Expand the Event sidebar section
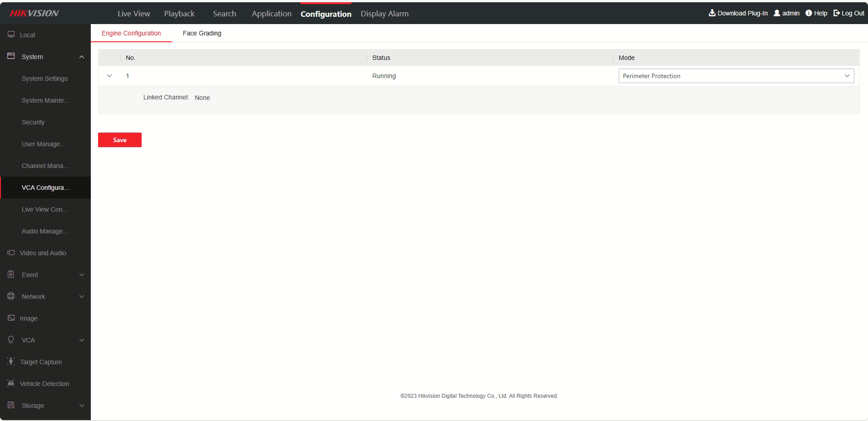This screenshot has width=868, height=421. [82, 275]
